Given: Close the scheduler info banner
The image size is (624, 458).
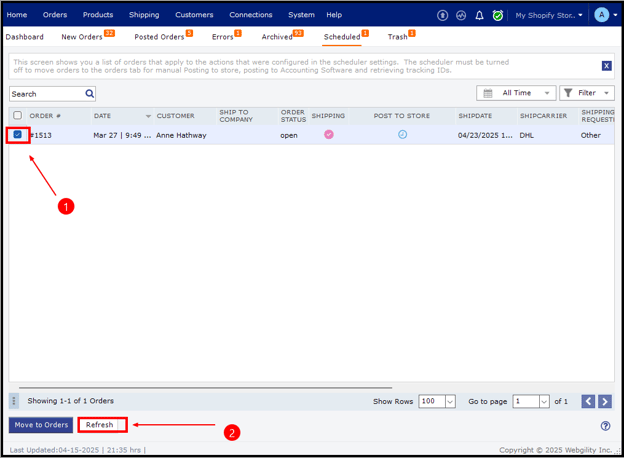Looking at the screenshot, I should point(606,66).
